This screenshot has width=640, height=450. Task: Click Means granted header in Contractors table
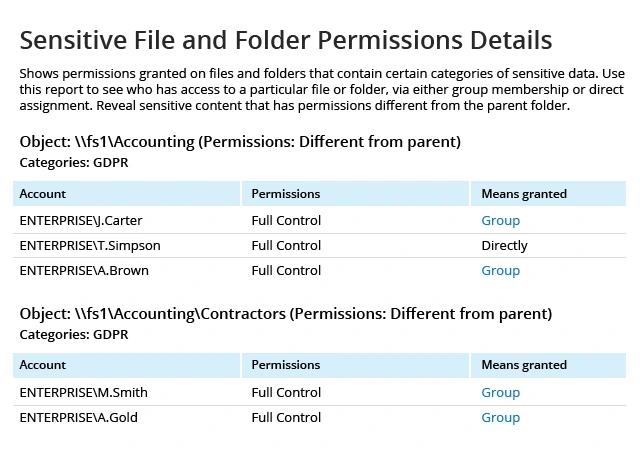coord(548,365)
